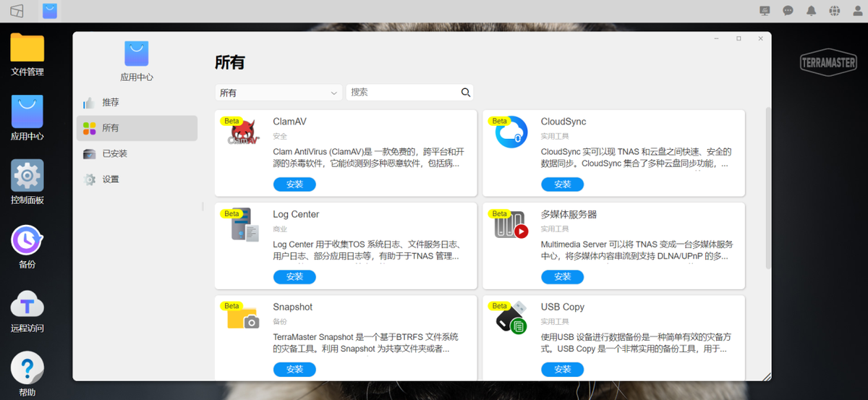Click the USB Copy application icon

pos(511,318)
